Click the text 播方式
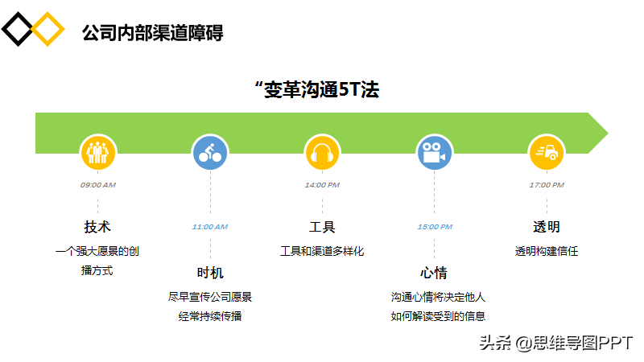The width and height of the screenshot is (644, 362). tap(97, 270)
